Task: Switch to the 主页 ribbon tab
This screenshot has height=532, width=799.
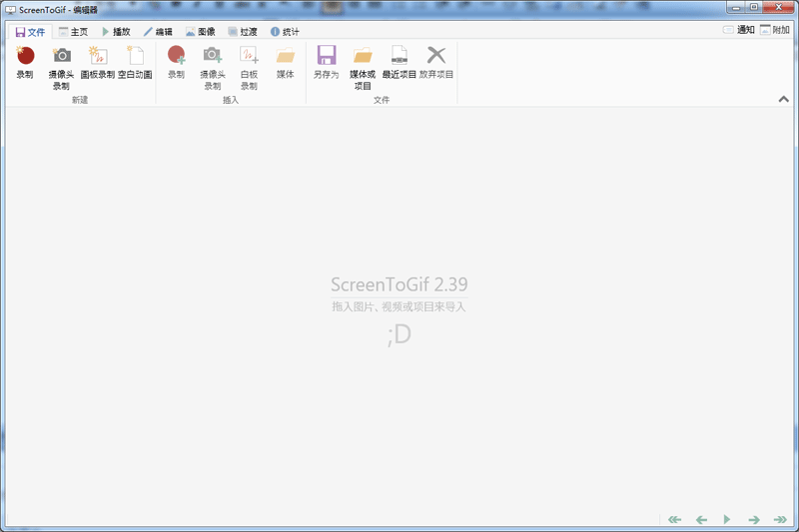Action: tap(73, 32)
